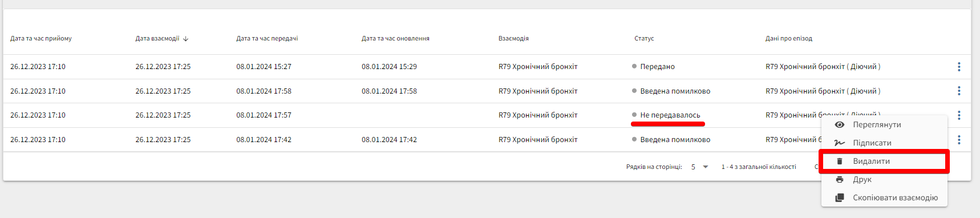Select Видалити from context menu
Image resolution: width=980 pixels, height=218 pixels.
click(x=884, y=161)
